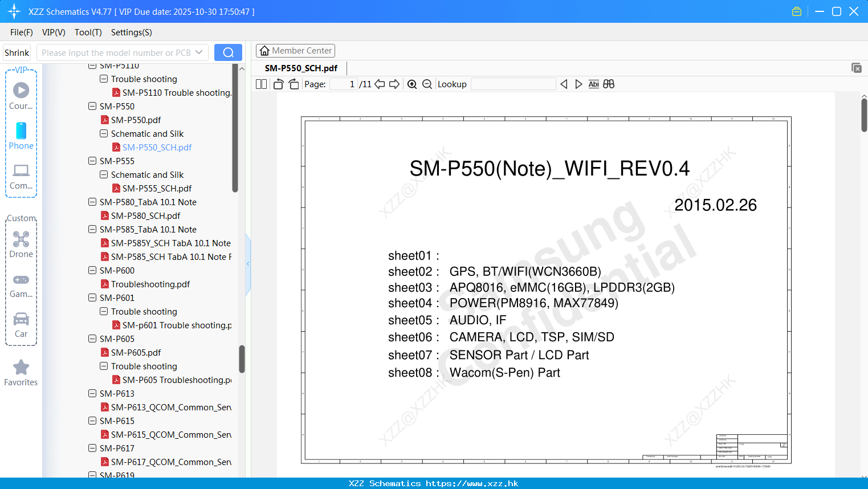Click the page number field
This screenshot has width=868, height=489.
(x=344, y=84)
